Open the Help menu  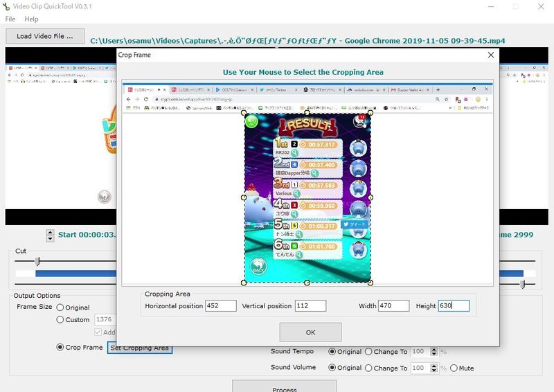tap(31, 19)
